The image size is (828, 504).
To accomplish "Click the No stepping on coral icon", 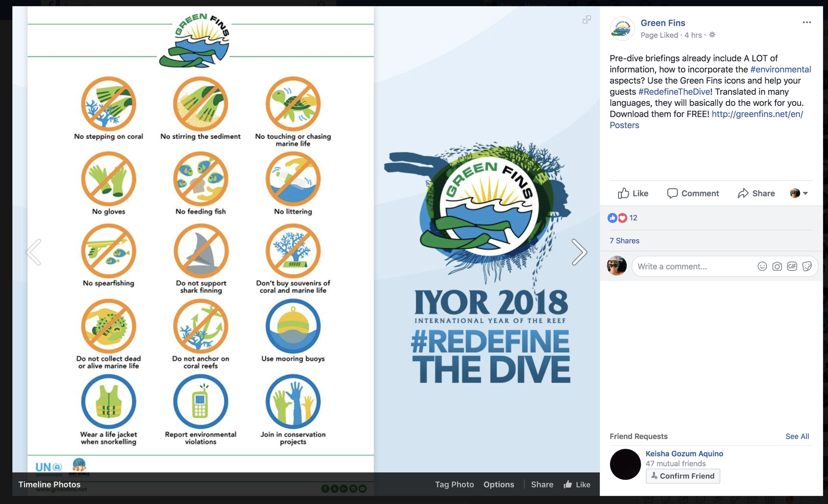I will (109, 104).
